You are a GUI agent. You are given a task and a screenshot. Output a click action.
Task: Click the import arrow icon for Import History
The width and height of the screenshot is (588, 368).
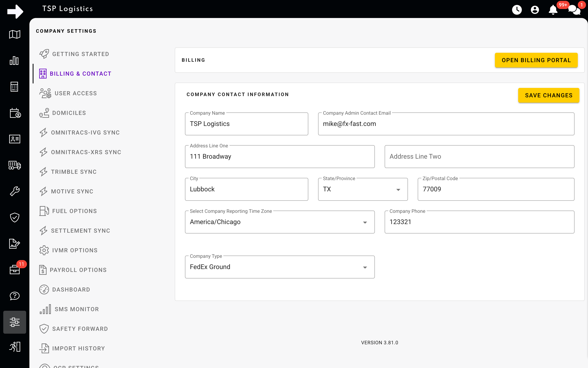point(44,348)
